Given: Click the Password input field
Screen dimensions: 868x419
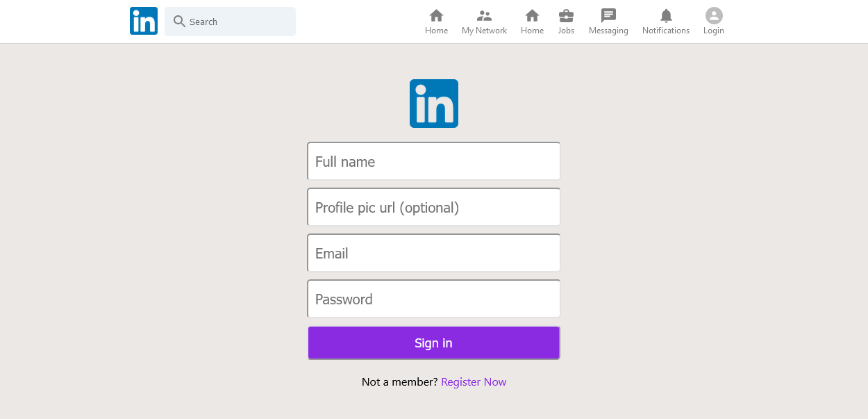Looking at the screenshot, I should click(434, 299).
